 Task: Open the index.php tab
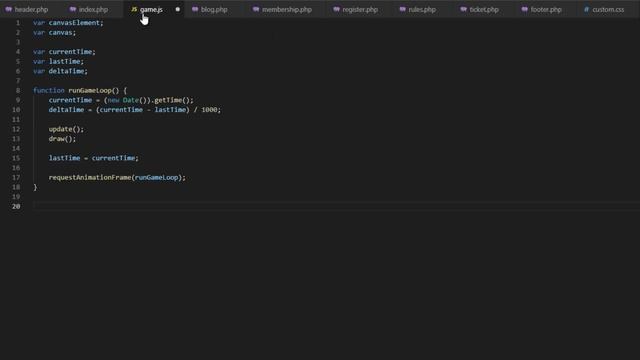point(93,9)
